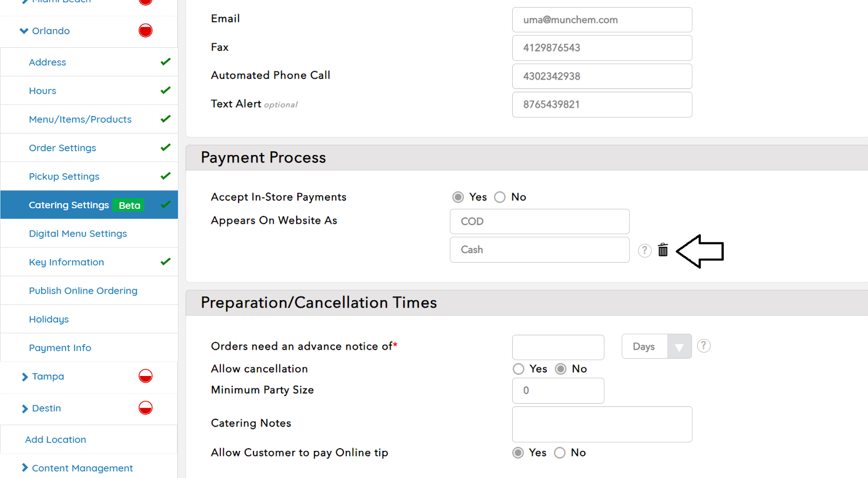Viewport: 868px width, 478px height.
Task: Click the green checkmark beside Key Information
Action: 165,262
